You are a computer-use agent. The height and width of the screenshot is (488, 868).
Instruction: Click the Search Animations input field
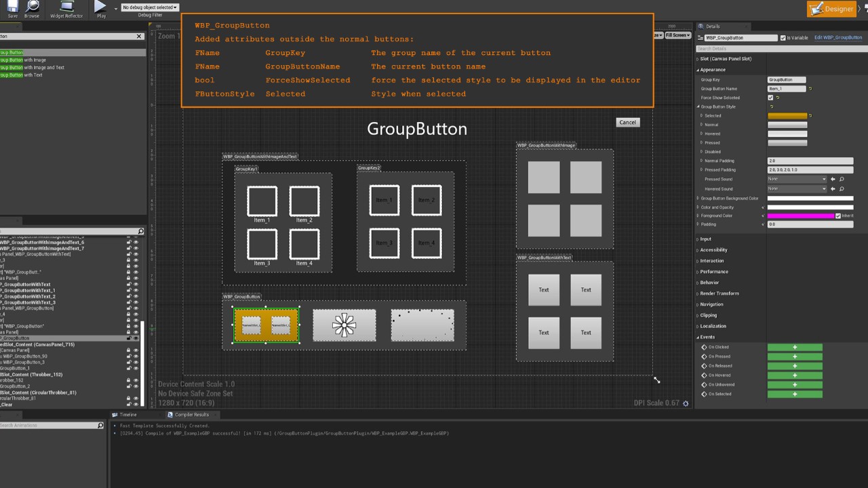click(x=47, y=425)
